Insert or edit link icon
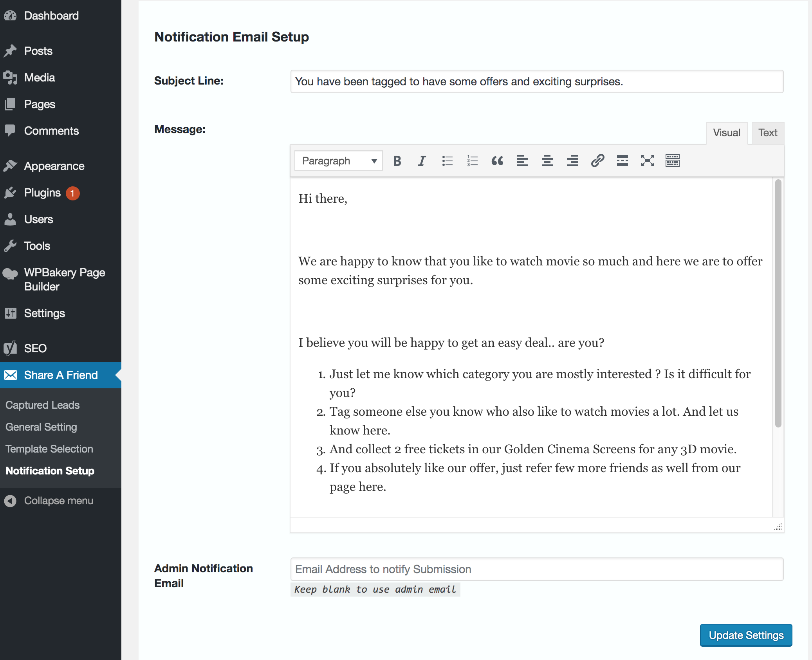The image size is (812, 660). [597, 161]
